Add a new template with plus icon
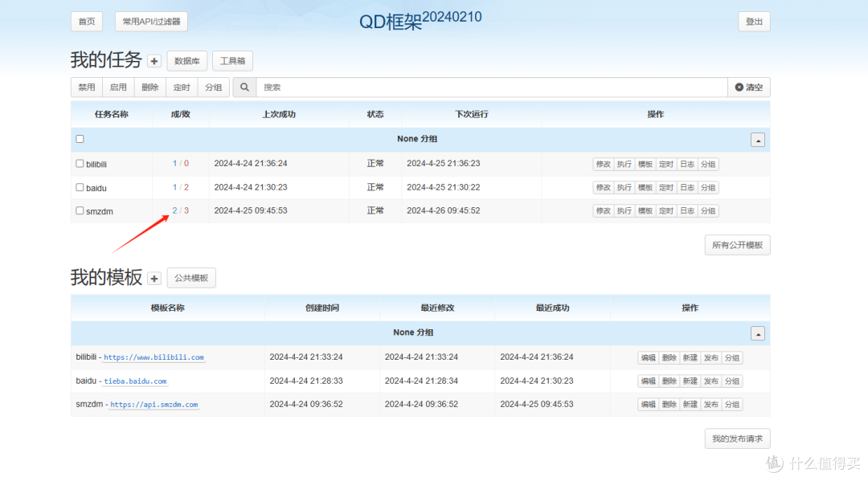Image resolution: width=868 pixels, height=481 pixels. pyautogui.click(x=154, y=279)
